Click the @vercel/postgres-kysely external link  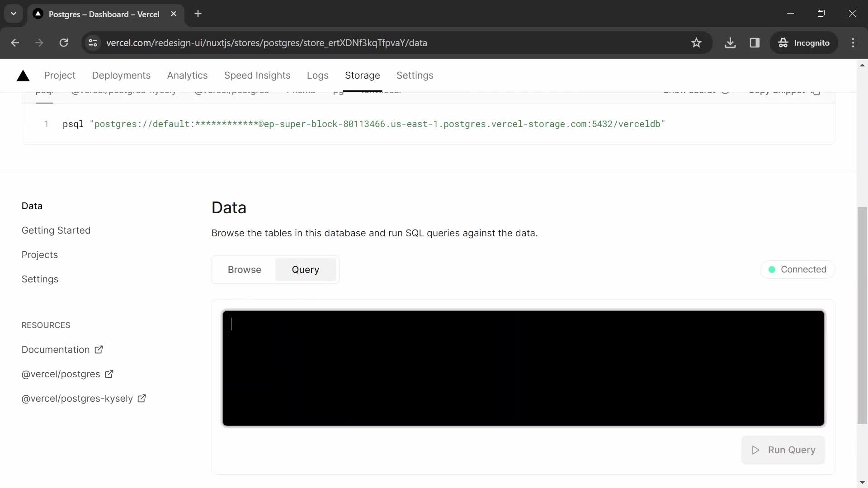pos(84,399)
